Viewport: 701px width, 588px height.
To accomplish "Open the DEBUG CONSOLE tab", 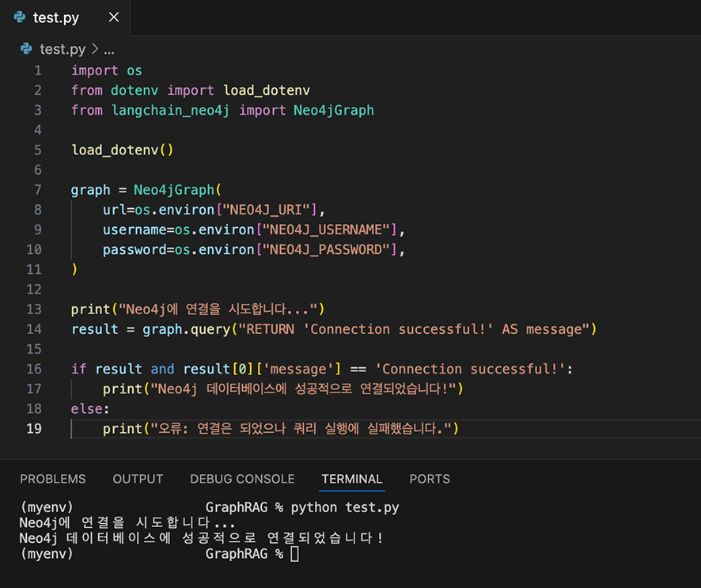I will 242,479.
